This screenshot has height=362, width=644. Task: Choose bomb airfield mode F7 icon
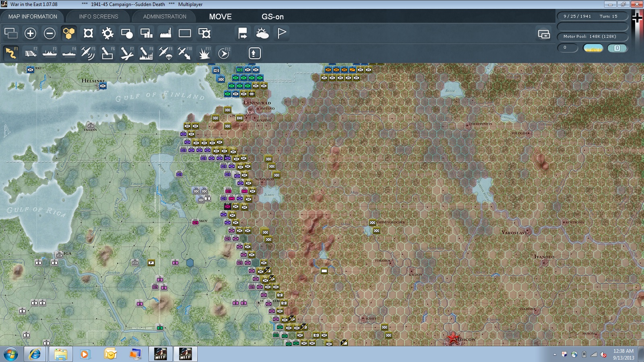point(127,53)
